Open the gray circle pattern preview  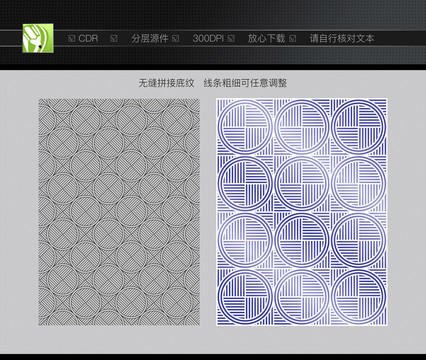[x=119, y=212]
